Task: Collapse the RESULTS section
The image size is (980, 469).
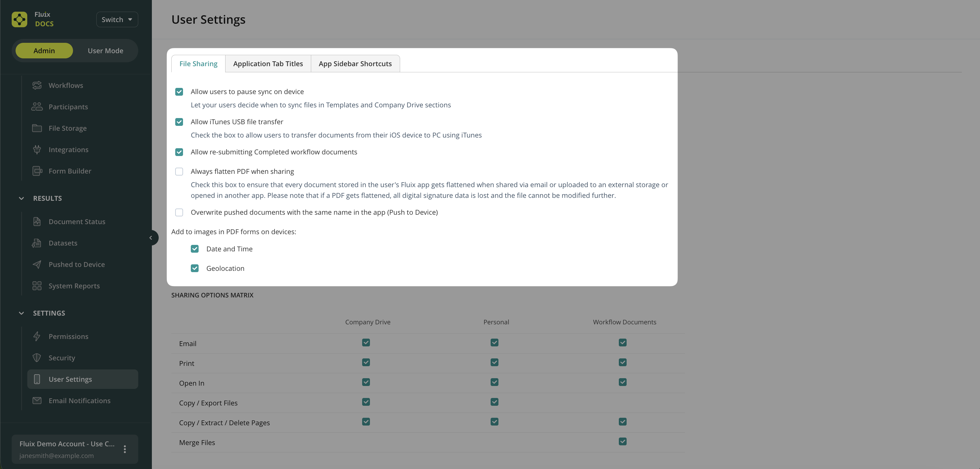Action: click(21, 198)
